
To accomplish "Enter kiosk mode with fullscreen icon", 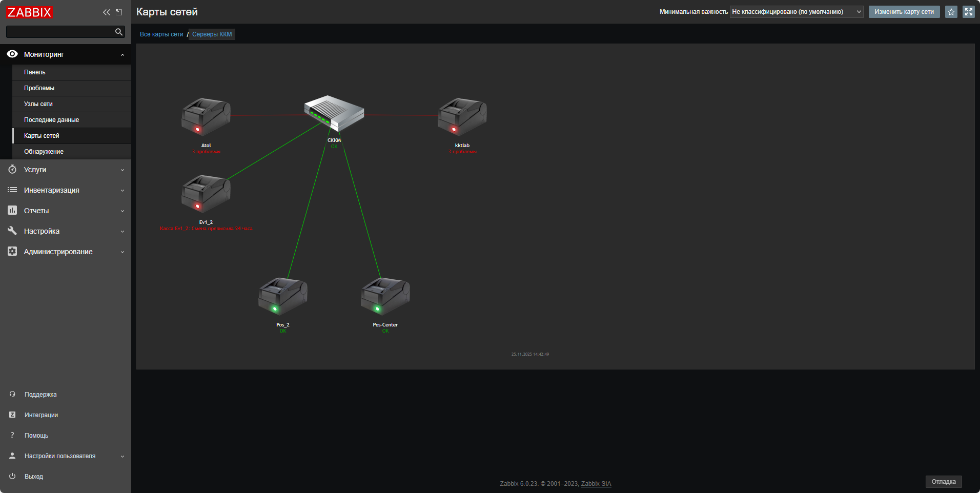I will (x=968, y=12).
